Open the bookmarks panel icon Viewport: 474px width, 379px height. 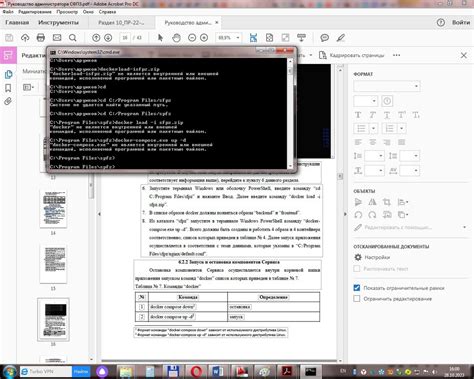click(x=8, y=88)
